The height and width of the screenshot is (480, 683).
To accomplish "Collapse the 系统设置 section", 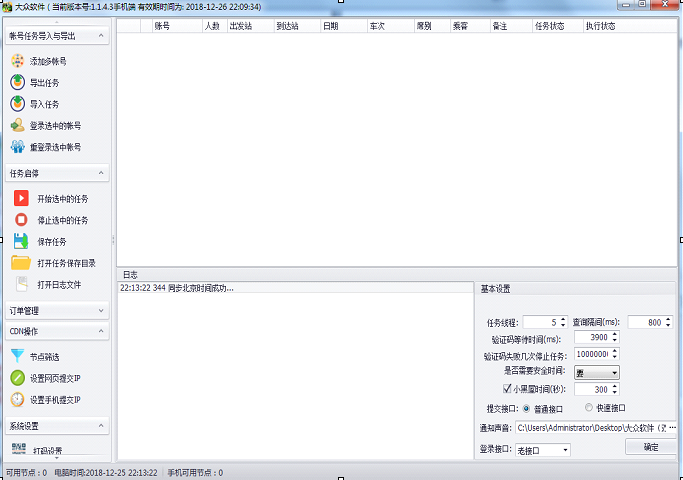I will [101, 426].
